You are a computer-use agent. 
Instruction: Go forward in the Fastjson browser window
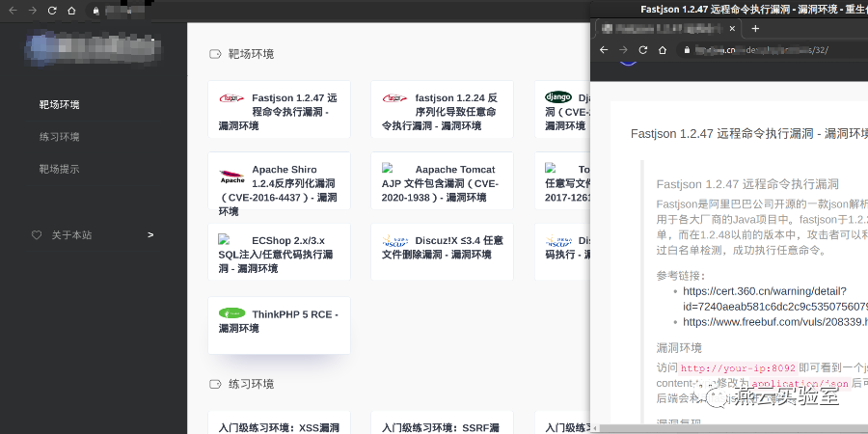click(x=623, y=50)
